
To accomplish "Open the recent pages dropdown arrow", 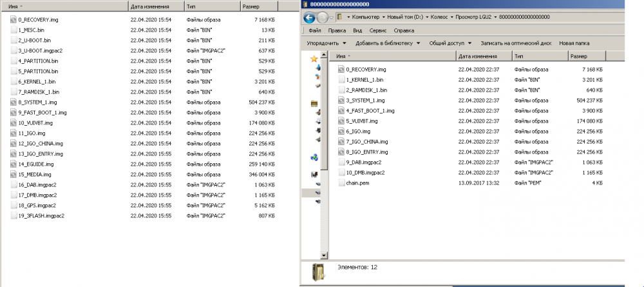I will pos(332,17).
